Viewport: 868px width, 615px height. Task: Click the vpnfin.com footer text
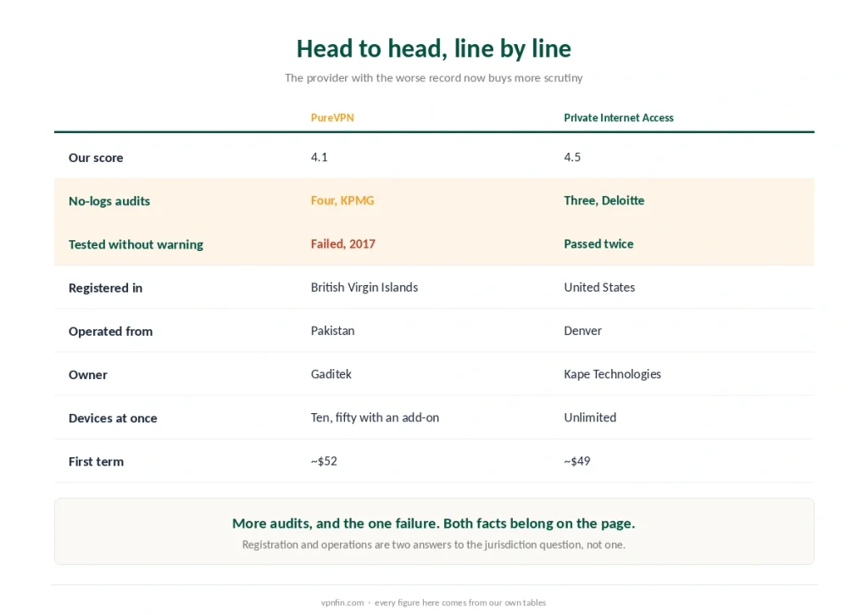(342, 603)
